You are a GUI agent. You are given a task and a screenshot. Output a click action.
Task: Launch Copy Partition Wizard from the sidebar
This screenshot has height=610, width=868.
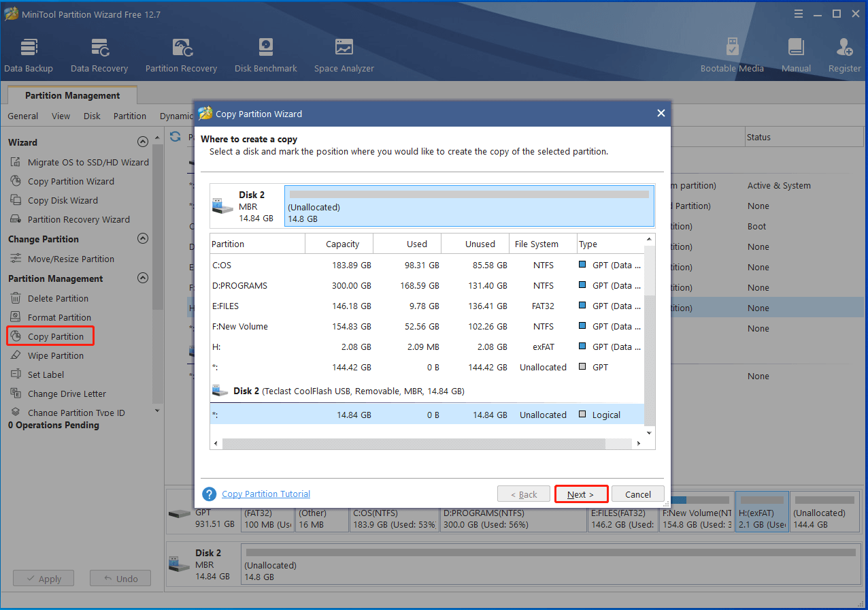[x=62, y=181]
